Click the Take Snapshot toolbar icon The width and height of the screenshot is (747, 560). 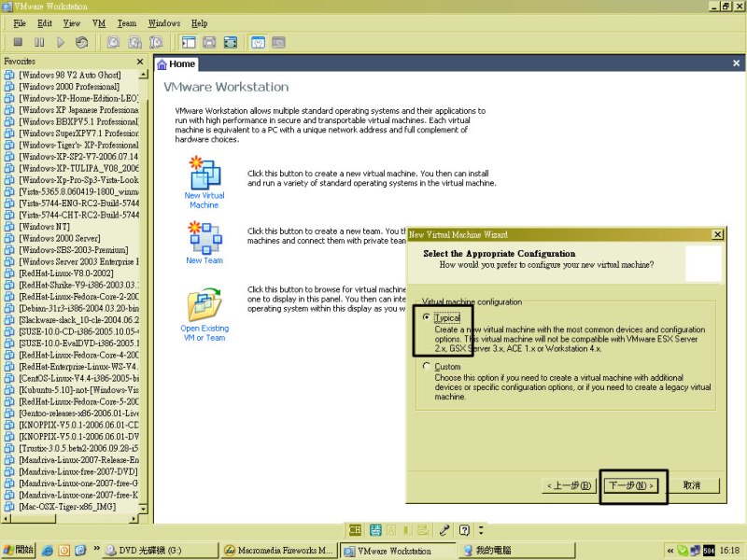point(113,42)
